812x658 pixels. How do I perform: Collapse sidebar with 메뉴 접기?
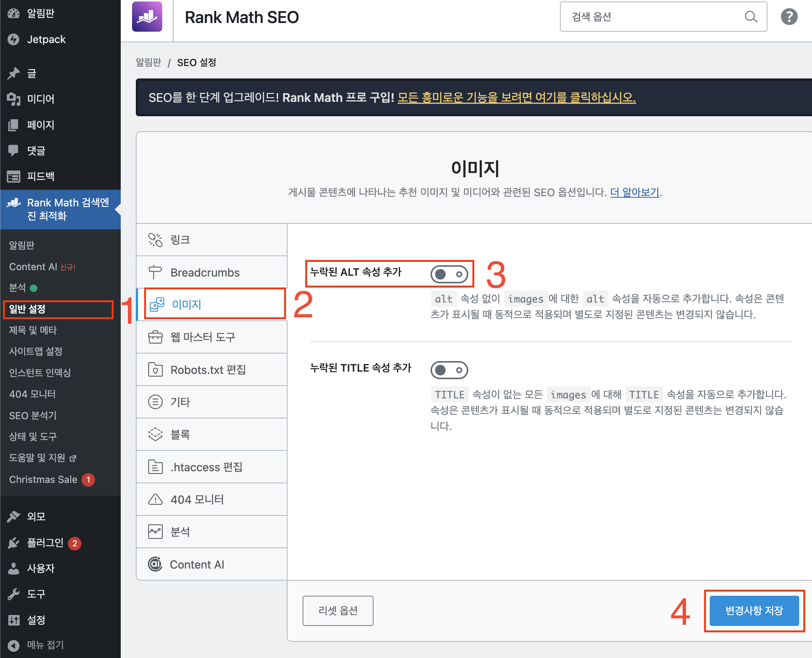pos(36,645)
